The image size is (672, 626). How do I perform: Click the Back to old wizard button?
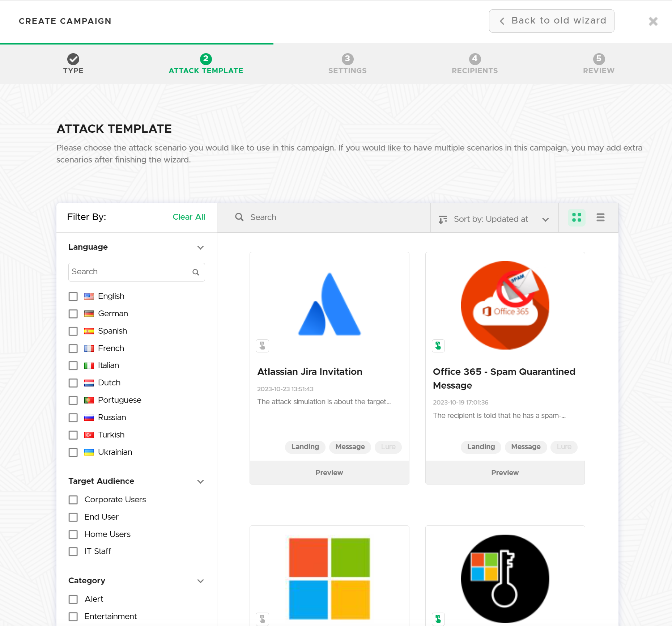pyautogui.click(x=551, y=21)
